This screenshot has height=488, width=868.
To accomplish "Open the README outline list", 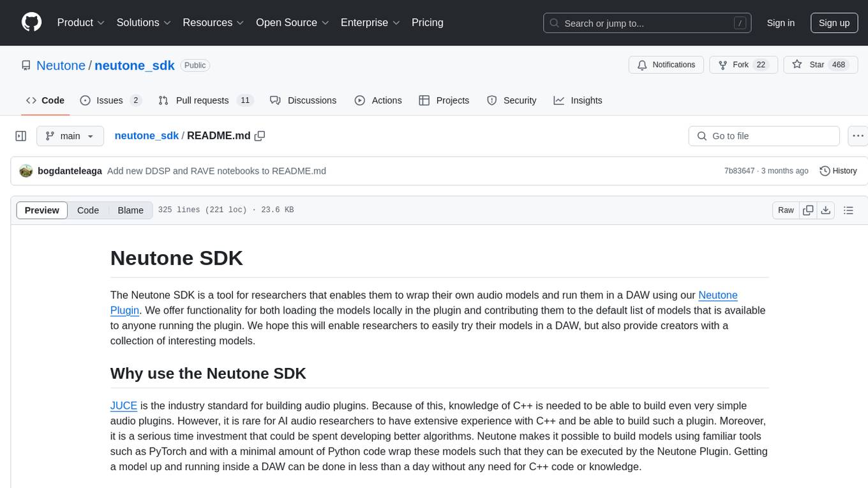I will pos(848,210).
